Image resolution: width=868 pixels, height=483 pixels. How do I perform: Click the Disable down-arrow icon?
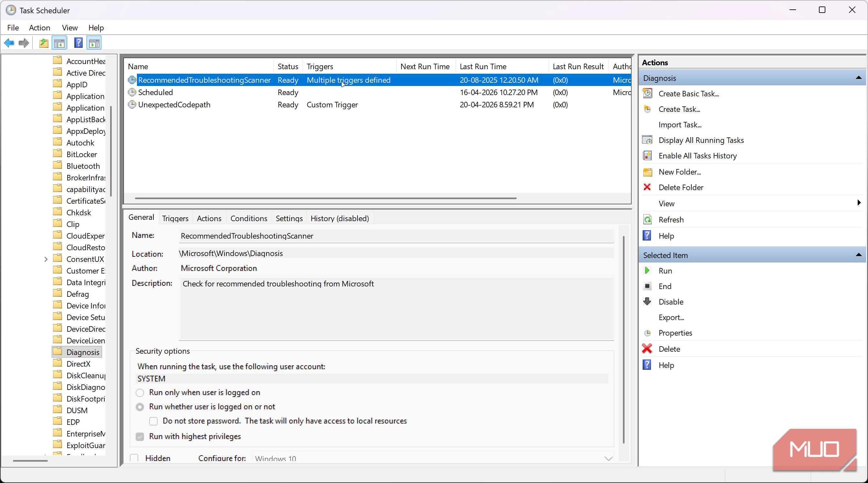[x=647, y=302]
